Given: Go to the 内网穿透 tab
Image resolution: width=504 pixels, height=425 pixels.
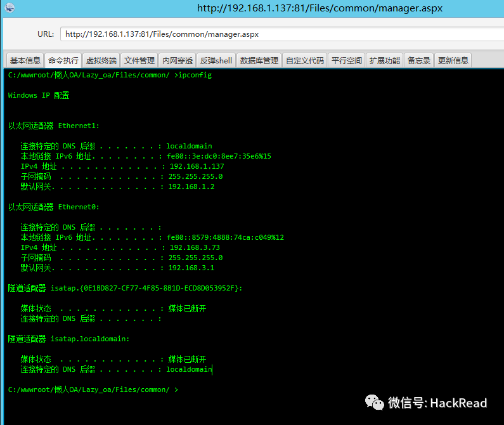Looking at the screenshot, I should (x=177, y=60).
